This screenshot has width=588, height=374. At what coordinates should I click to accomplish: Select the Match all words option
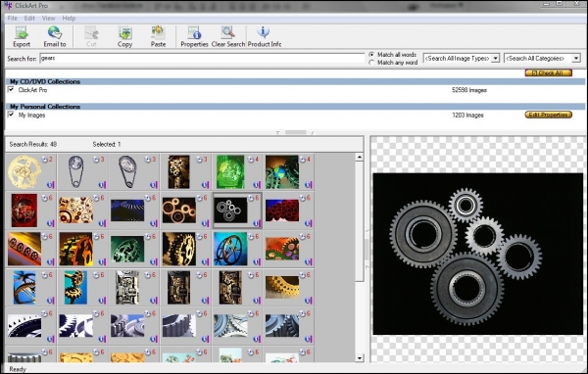tap(371, 55)
